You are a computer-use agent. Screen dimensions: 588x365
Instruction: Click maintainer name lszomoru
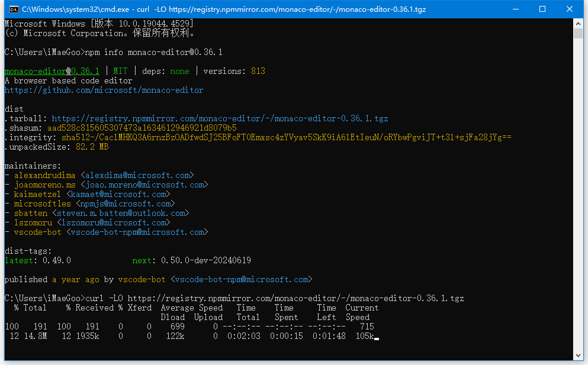coord(33,222)
